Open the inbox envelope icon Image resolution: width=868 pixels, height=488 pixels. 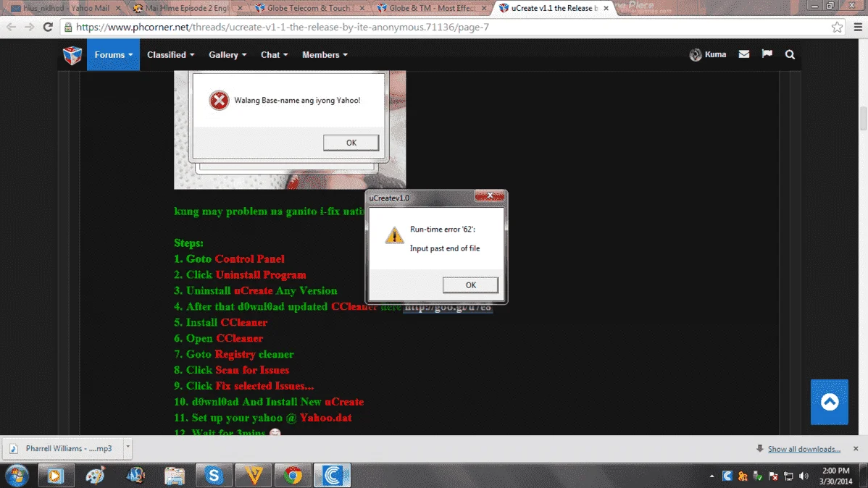pyautogui.click(x=744, y=54)
